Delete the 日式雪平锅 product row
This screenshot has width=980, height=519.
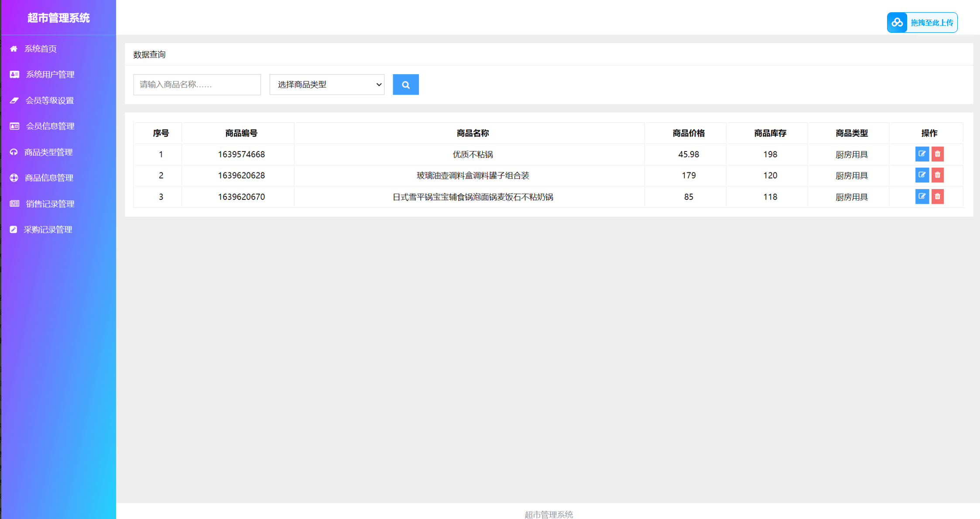(937, 196)
